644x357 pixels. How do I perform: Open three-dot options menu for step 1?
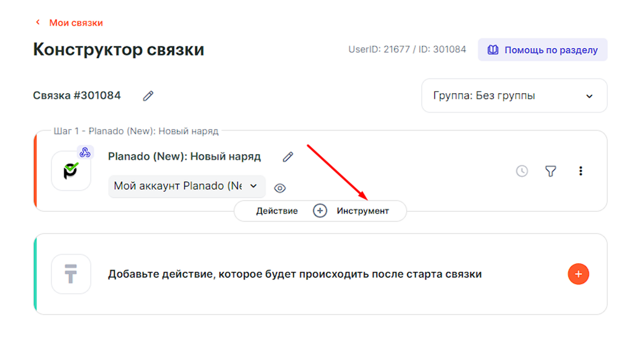coord(580,171)
